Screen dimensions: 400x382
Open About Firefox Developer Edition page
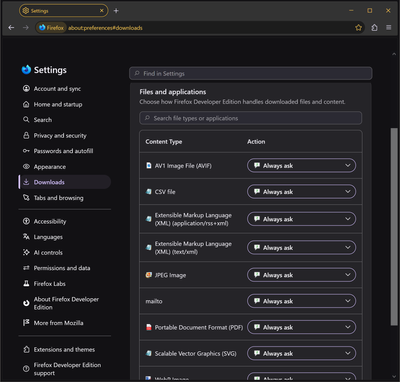coord(65,303)
